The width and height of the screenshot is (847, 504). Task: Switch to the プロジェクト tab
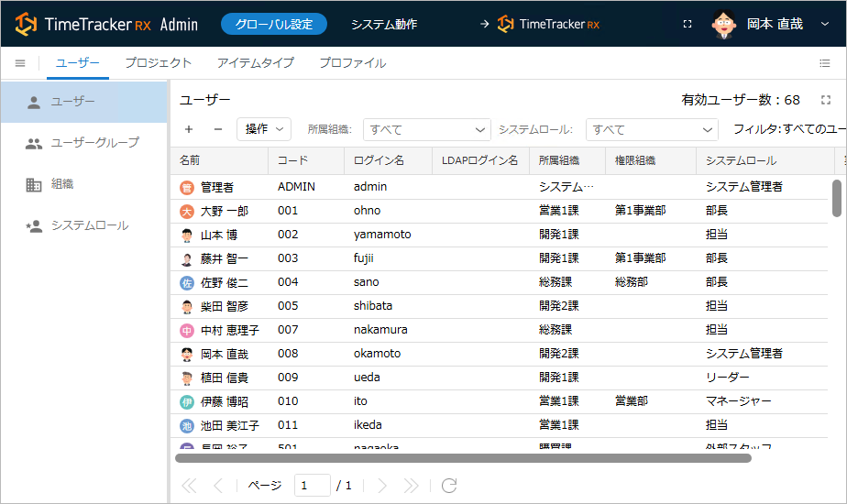click(159, 63)
